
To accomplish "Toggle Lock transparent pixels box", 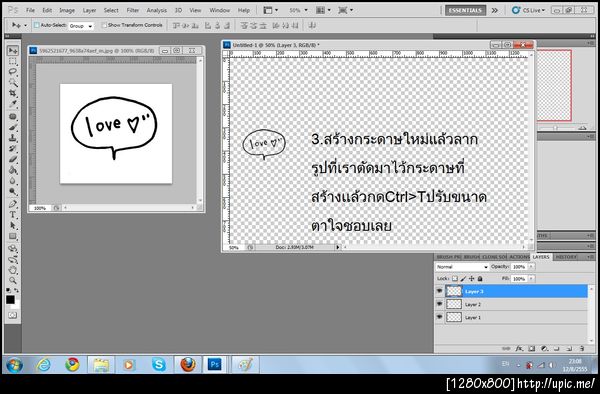I will click(455, 279).
